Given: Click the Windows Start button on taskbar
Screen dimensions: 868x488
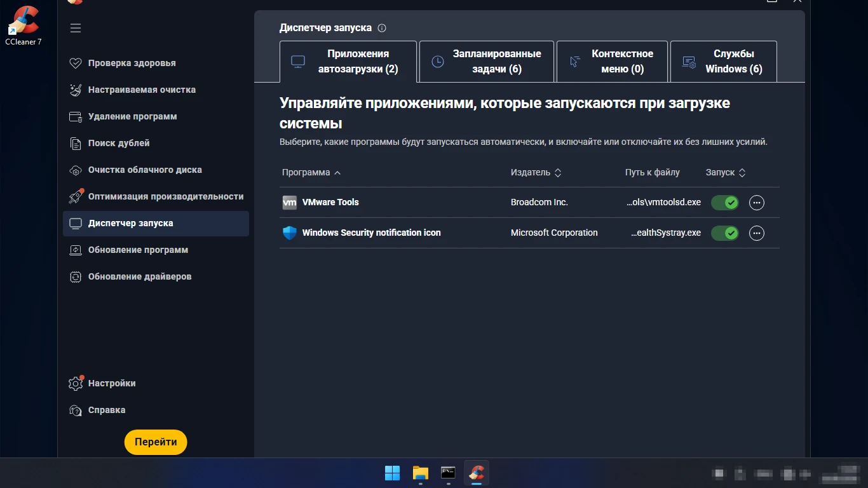Looking at the screenshot, I should (x=393, y=473).
